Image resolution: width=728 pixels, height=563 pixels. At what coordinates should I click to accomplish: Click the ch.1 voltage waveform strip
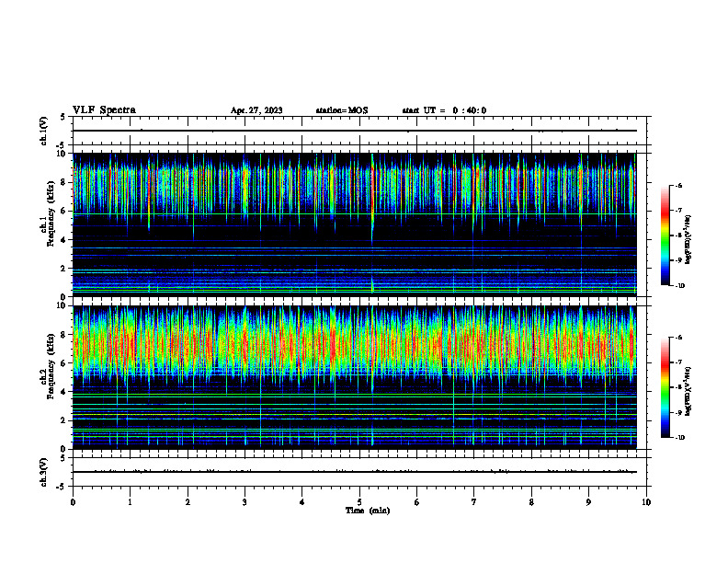click(359, 131)
